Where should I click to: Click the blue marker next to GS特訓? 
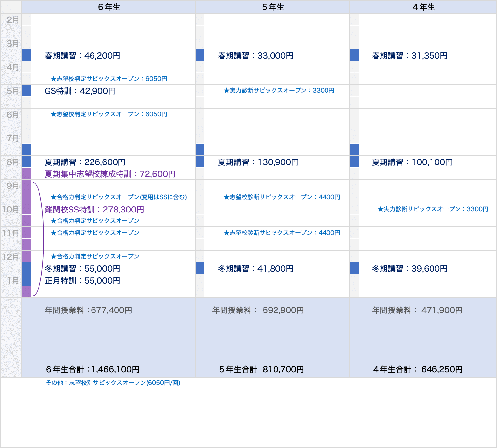tap(26, 91)
